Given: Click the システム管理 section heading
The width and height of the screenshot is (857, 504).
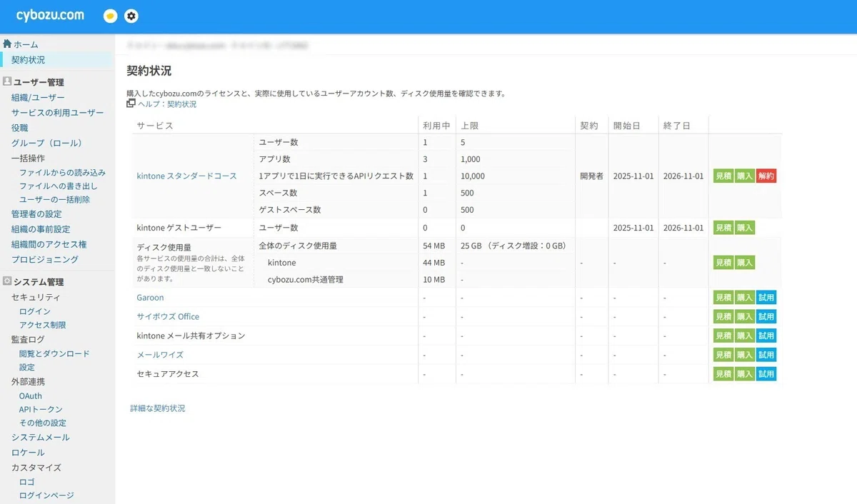Looking at the screenshot, I should [39, 282].
